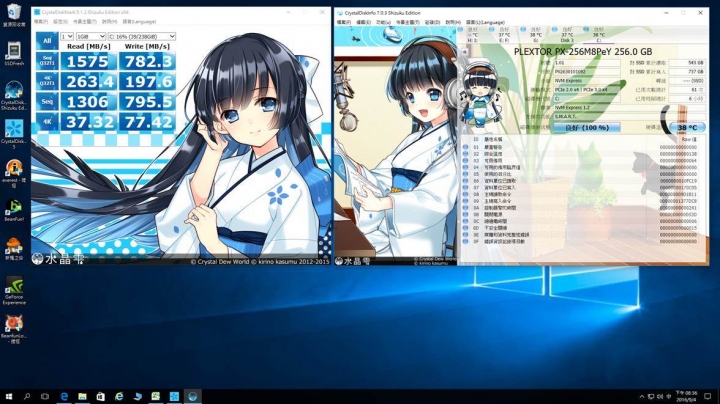Click the previous-disk arrow in CrystalDiskInfo
This screenshot has width=720, height=404.
point(464,52)
